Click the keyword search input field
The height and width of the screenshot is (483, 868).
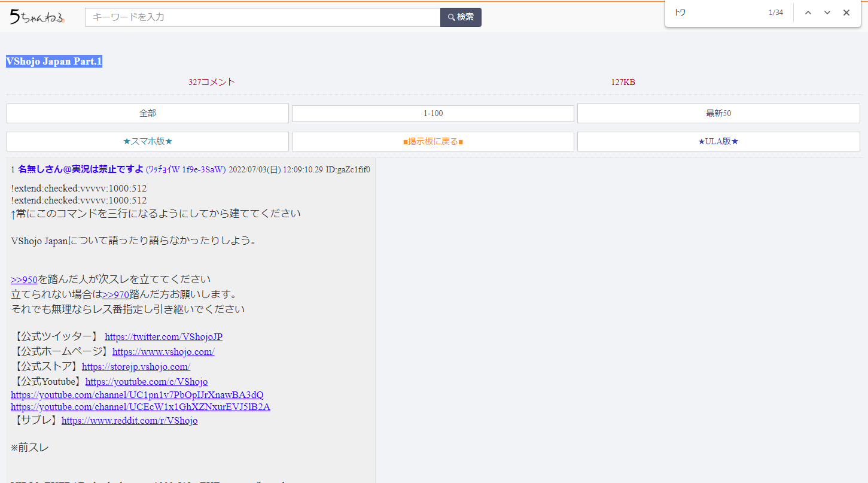pyautogui.click(x=263, y=17)
